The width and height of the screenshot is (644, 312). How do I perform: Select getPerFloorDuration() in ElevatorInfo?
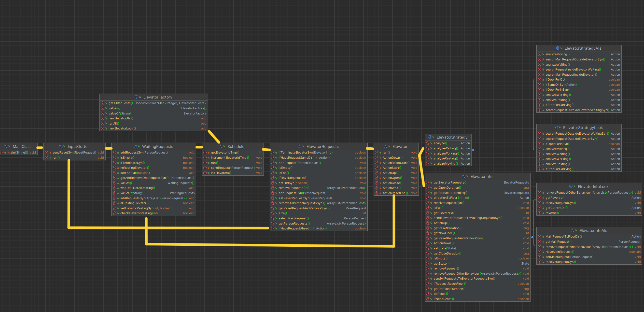pyautogui.click(x=449, y=289)
